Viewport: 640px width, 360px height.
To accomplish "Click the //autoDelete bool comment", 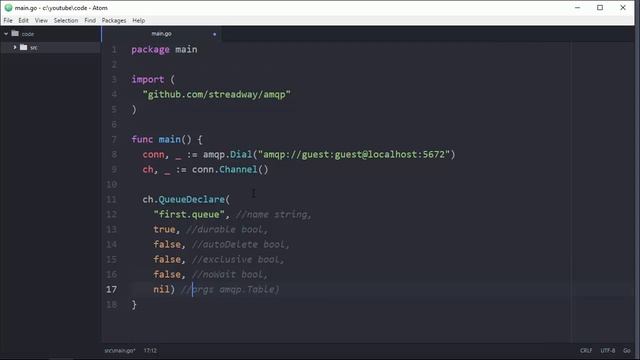I will [x=240, y=244].
